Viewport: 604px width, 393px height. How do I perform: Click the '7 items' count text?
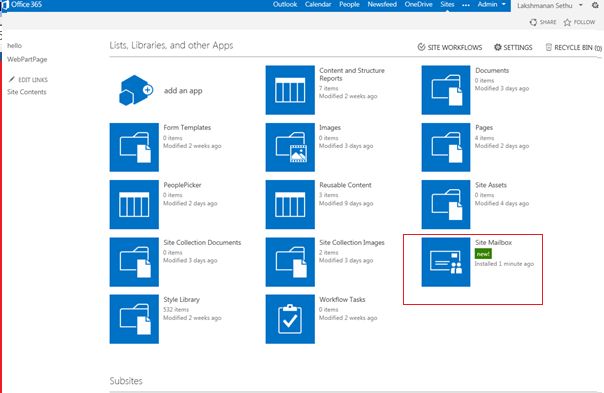tap(329, 88)
